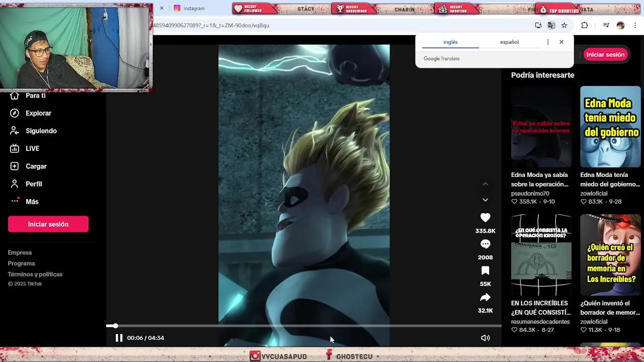The width and height of the screenshot is (644, 362).
Task: Go to next video down chevron
Action: click(x=485, y=200)
